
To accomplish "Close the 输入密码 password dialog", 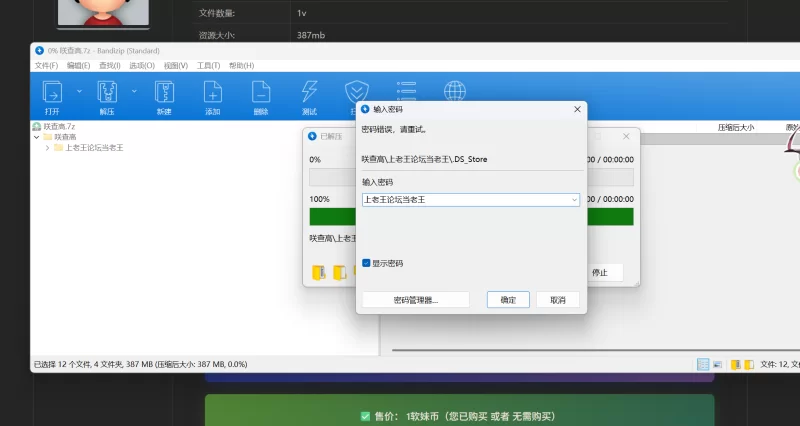I will click(577, 109).
